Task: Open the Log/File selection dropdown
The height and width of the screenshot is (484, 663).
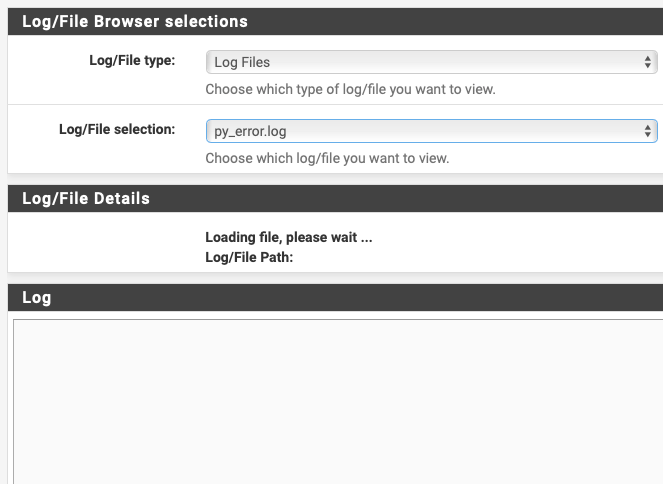Action: click(430, 131)
